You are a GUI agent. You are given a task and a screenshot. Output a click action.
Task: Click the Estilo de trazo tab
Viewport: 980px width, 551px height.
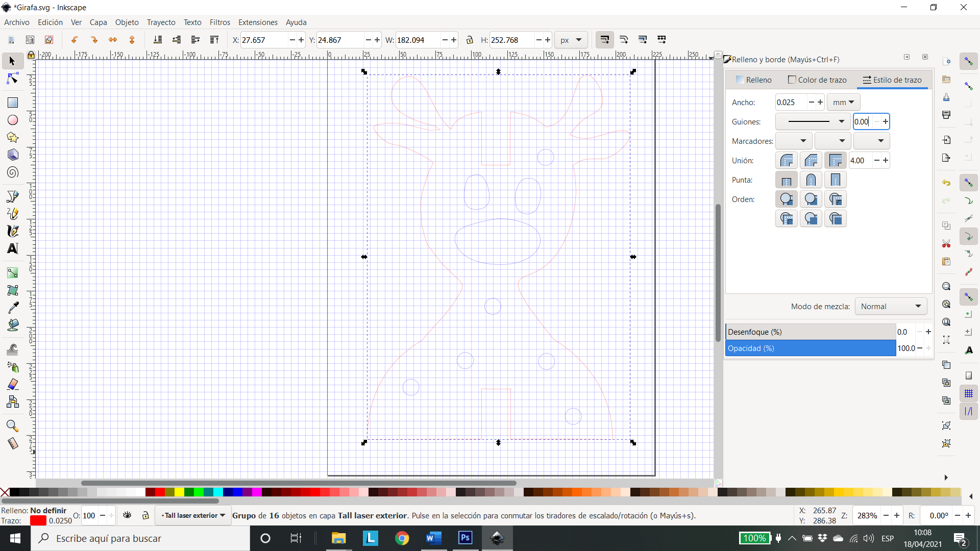(x=892, y=80)
